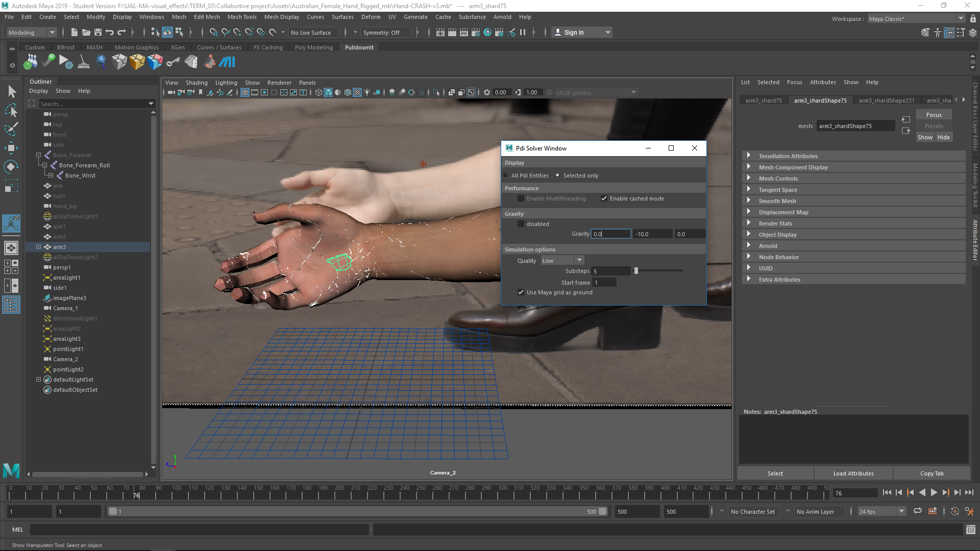
Task: Expand the Tessellation Attributes section
Action: tap(788, 156)
